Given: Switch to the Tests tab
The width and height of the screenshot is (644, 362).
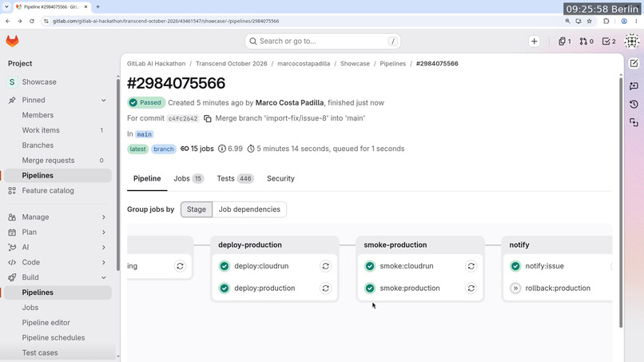Looking at the screenshot, I should click(236, 179).
